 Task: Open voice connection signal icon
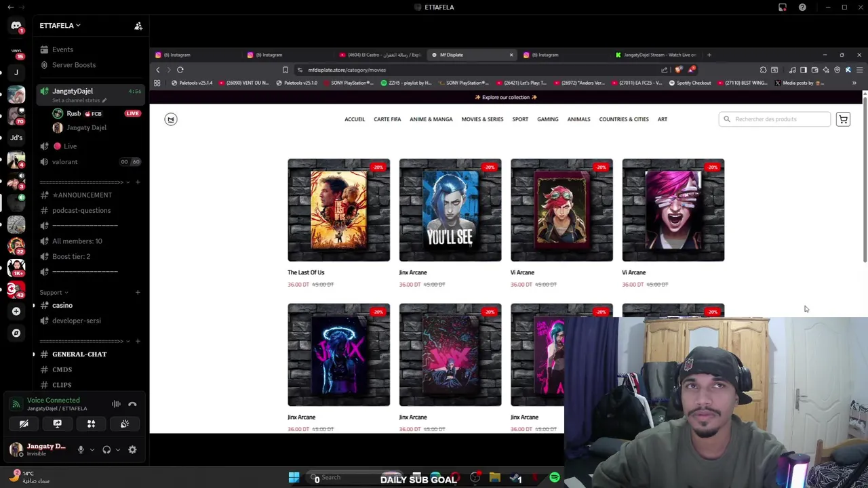tap(16, 404)
